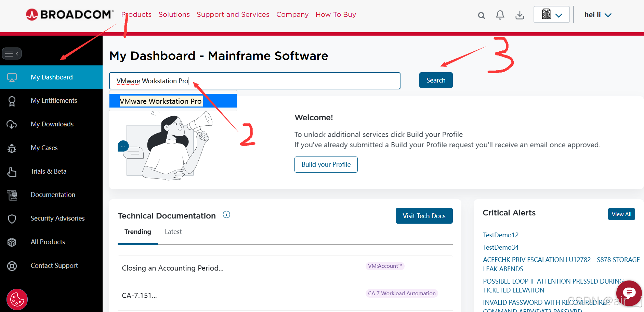Click the All Products cube icon
The image size is (644, 312).
click(12, 242)
